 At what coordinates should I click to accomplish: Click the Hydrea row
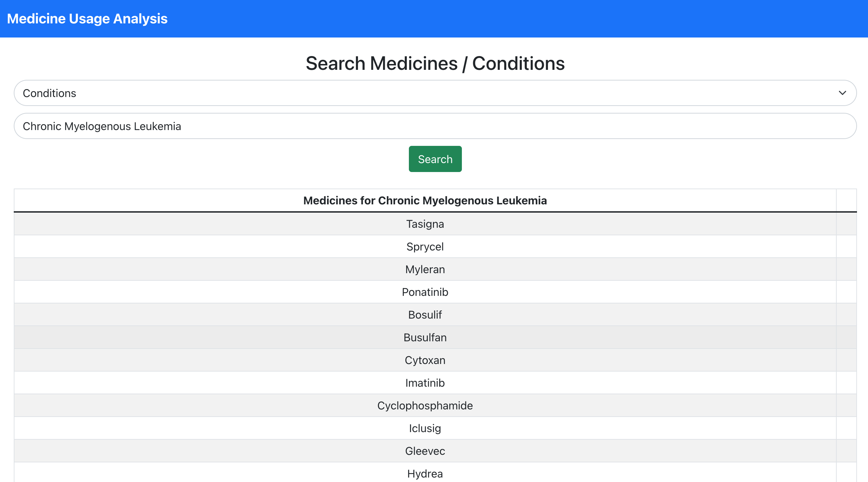[x=425, y=474]
